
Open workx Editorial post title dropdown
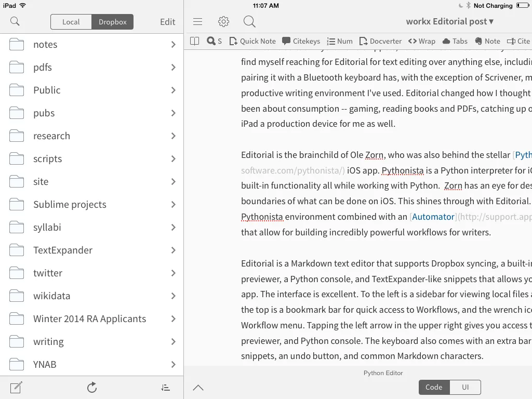(449, 21)
